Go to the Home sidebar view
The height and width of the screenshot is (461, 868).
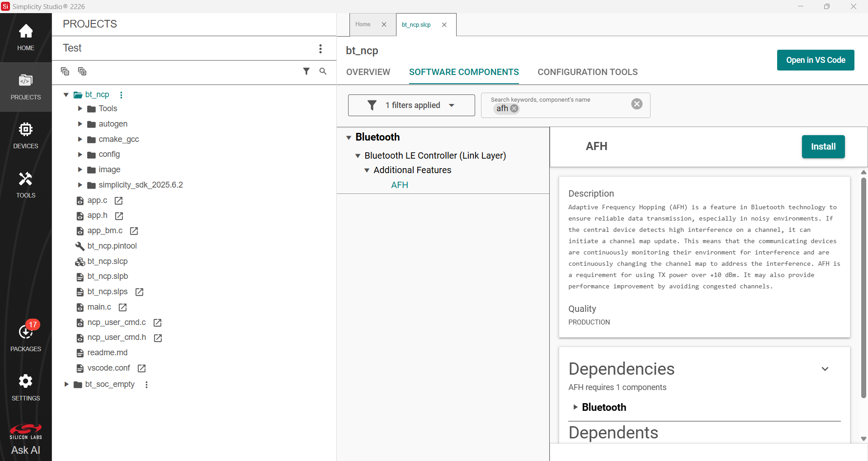[x=26, y=38]
